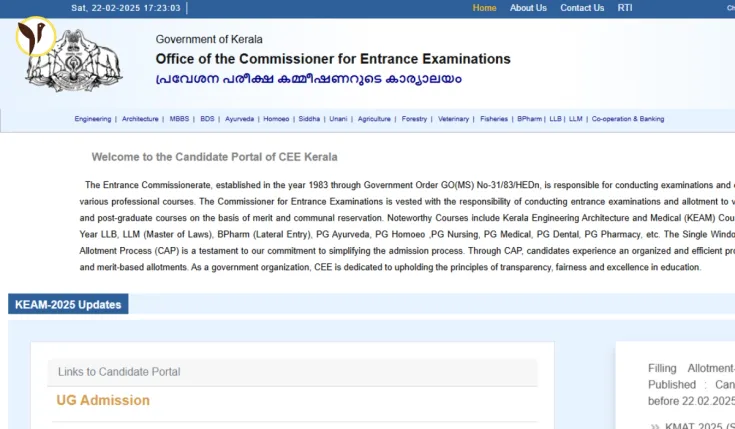Image resolution: width=735 pixels, height=429 pixels.
Task: Click the Office of the Commissioner title
Action: pyautogui.click(x=333, y=59)
